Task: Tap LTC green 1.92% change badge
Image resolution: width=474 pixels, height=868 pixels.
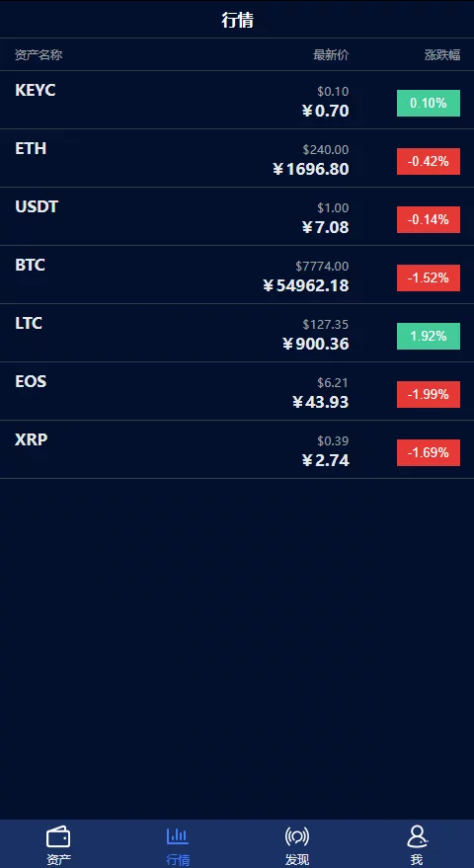Action: (x=428, y=336)
